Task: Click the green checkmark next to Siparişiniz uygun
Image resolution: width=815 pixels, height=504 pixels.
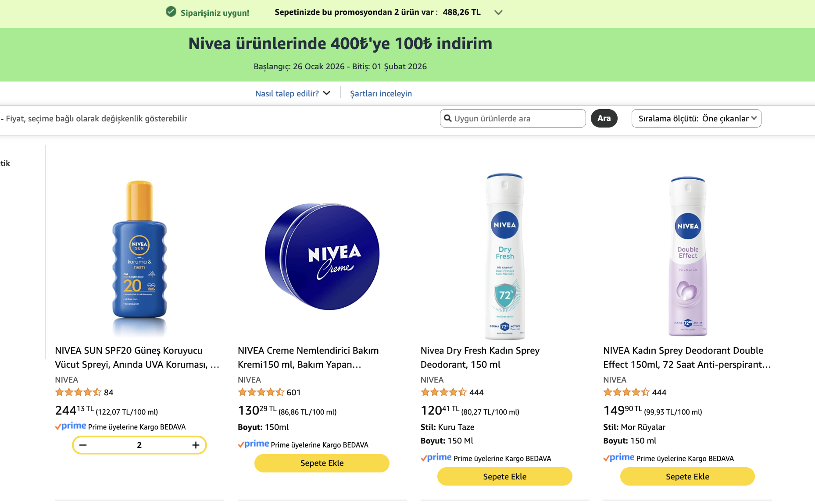Action: point(171,12)
